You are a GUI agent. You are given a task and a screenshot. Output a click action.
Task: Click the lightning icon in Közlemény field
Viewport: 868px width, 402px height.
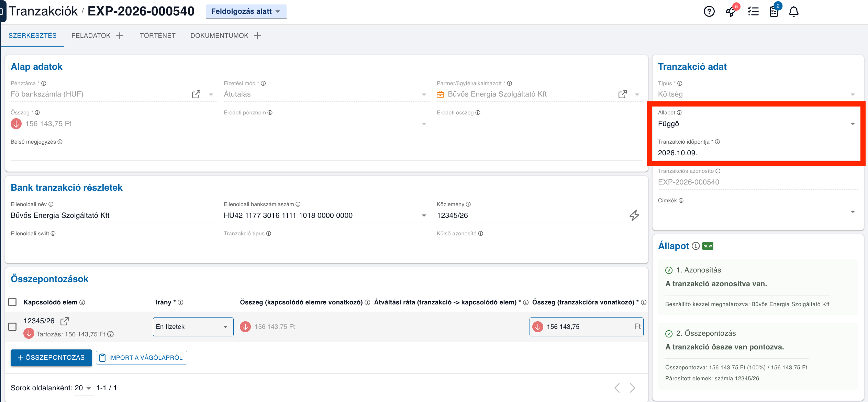point(634,215)
